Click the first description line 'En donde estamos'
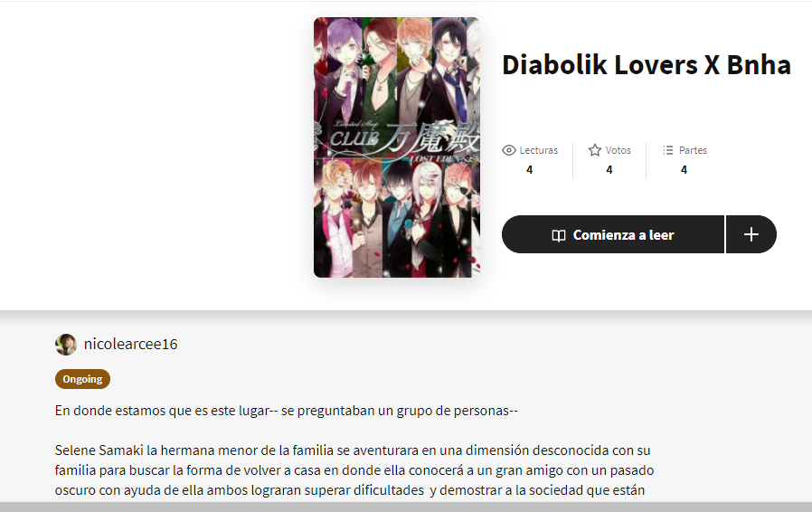 pos(287,411)
